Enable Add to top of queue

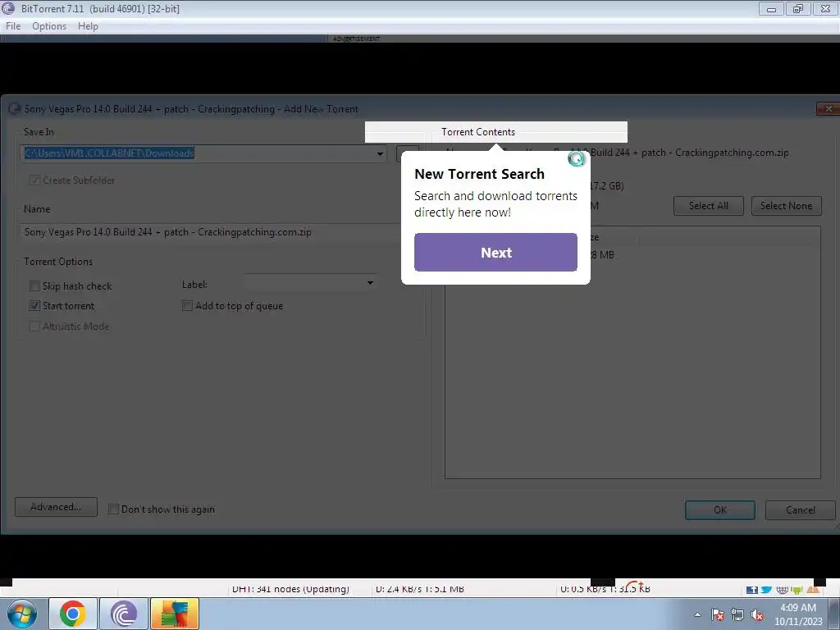click(188, 306)
